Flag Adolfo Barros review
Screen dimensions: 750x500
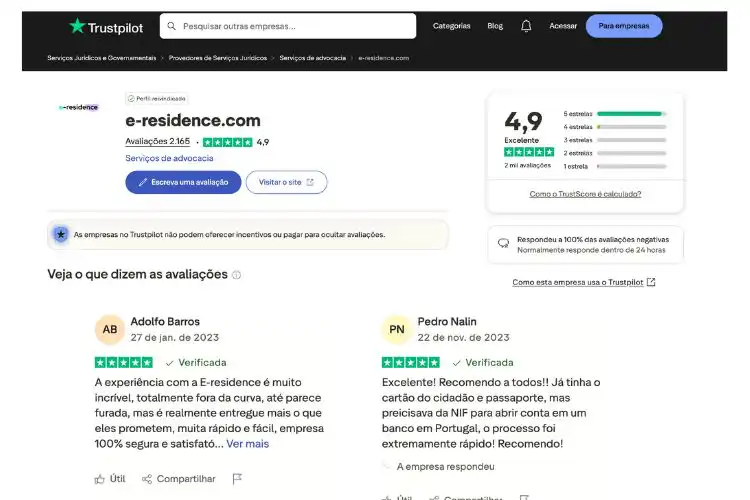click(237, 478)
